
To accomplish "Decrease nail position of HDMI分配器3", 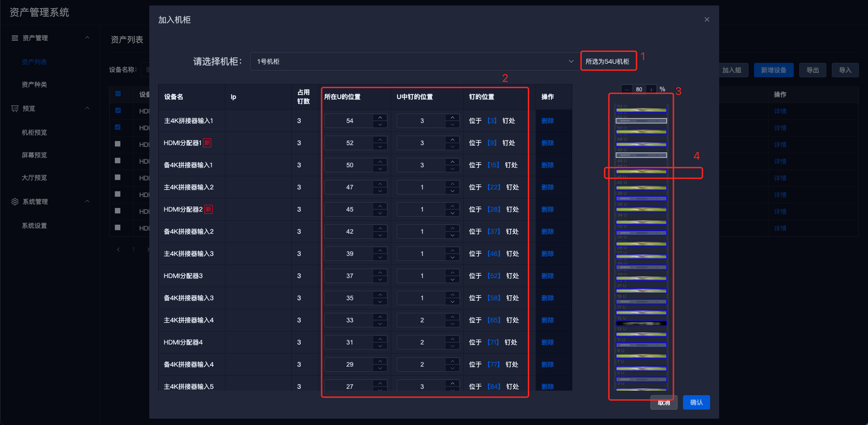I will pyautogui.click(x=452, y=279).
